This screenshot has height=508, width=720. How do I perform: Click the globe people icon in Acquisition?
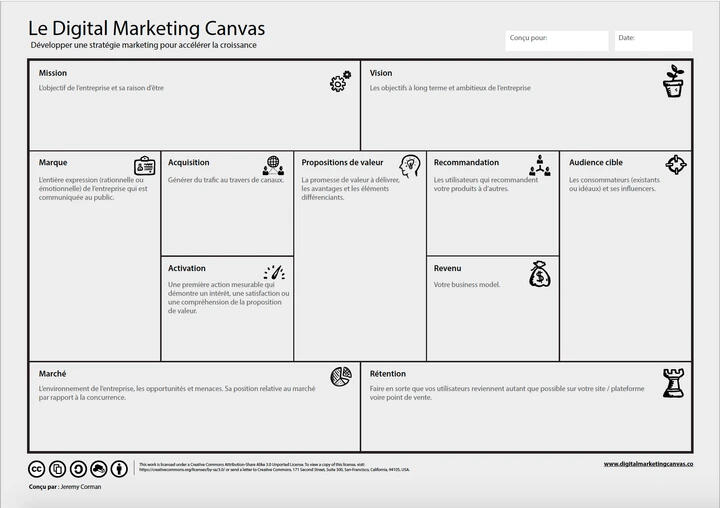pyautogui.click(x=273, y=165)
